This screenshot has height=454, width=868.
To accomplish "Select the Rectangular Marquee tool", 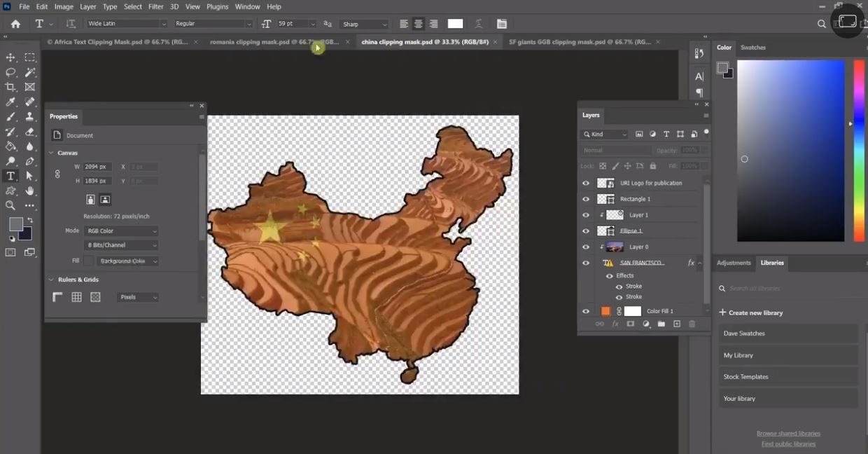I will pyautogui.click(x=30, y=57).
